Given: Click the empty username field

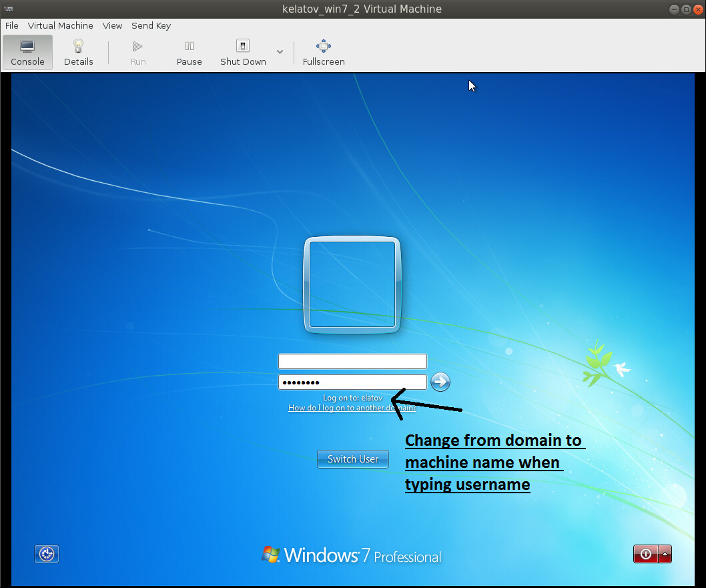Looking at the screenshot, I should [352, 361].
